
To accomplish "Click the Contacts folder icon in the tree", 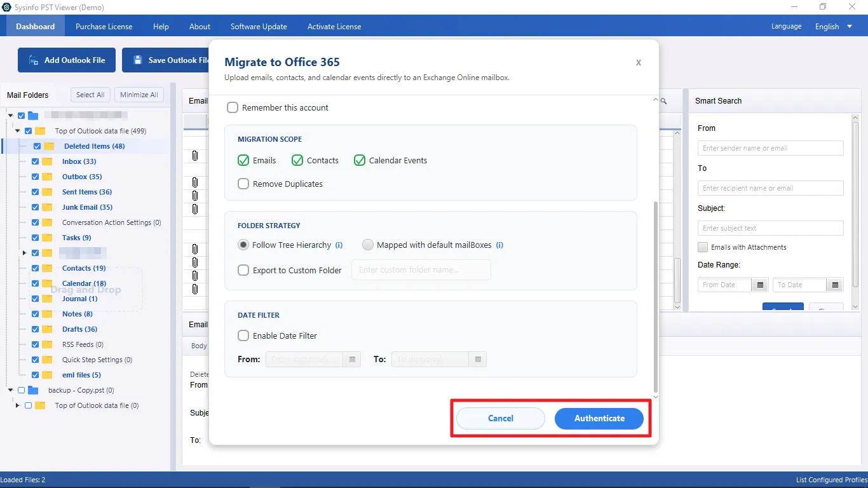I will 47,268.
